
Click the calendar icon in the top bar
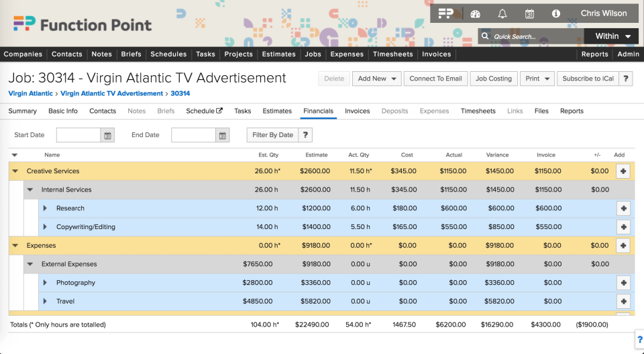pyautogui.click(x=529, y=13)
